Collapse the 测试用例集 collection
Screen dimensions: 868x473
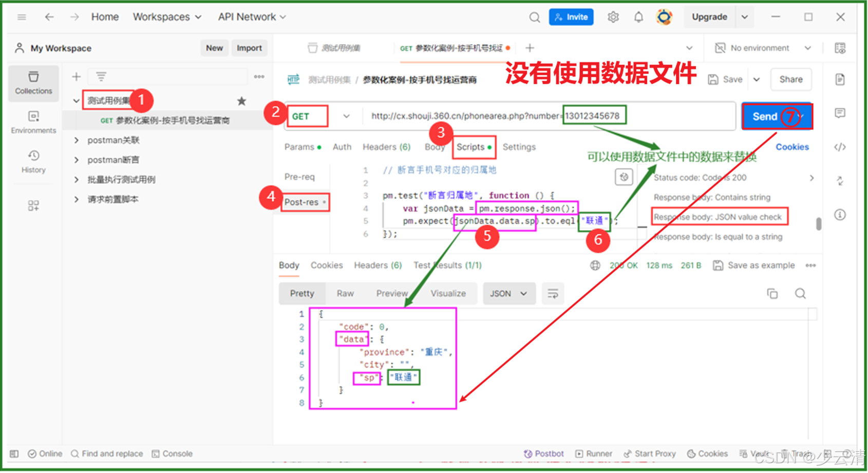pos(76,101)
